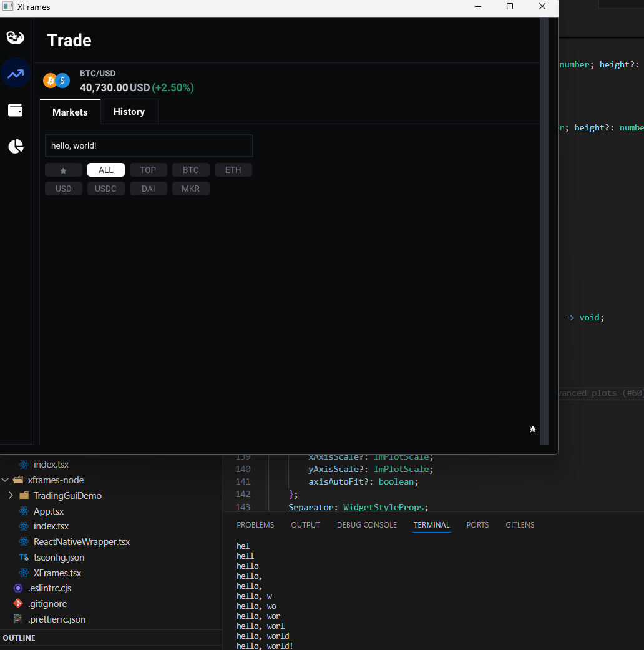Switch to the Markets tab

tap(70, 112)
